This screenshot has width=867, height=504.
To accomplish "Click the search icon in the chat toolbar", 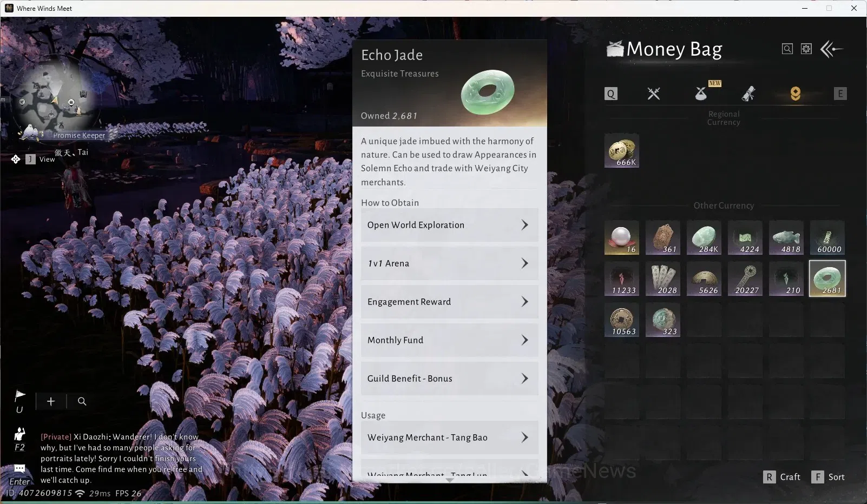I will tap(82, 401).
